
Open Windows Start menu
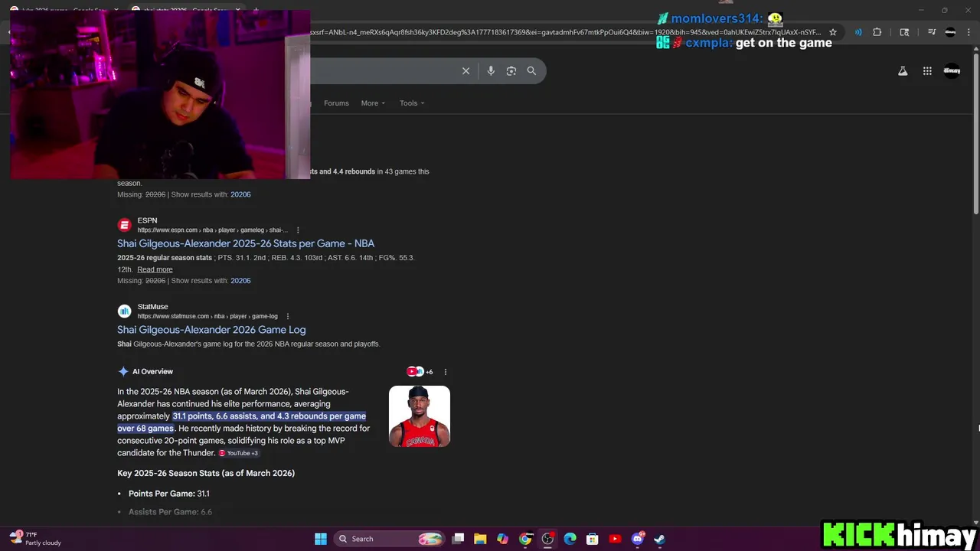tap(321, 539)
